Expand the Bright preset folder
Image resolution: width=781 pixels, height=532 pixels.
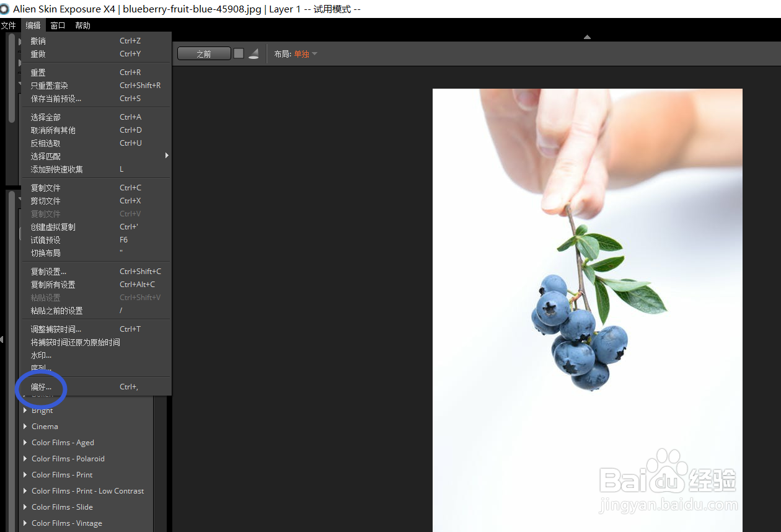(25, 410)
